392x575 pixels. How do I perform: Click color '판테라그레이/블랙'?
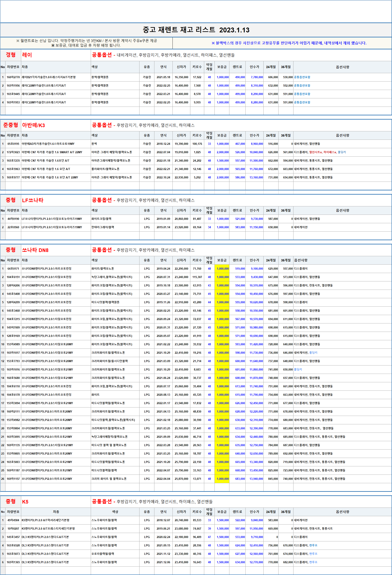[x=103, y=227]
